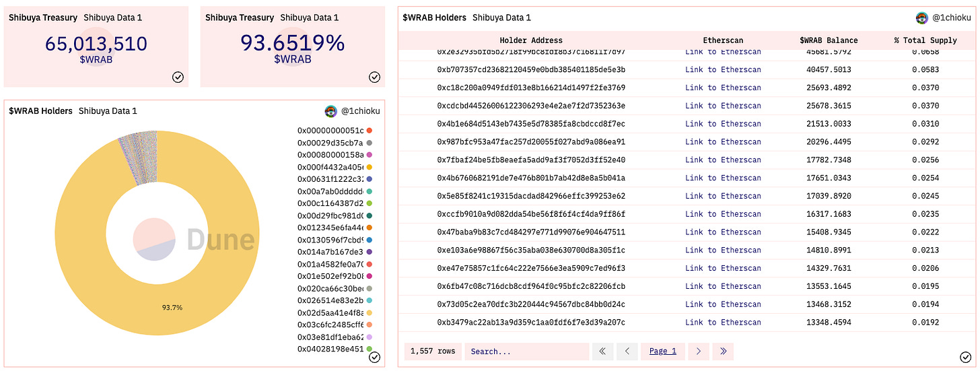Click the balance cell 40457.5013
This screenshot has height=371, width=980.
coord(829,69)
